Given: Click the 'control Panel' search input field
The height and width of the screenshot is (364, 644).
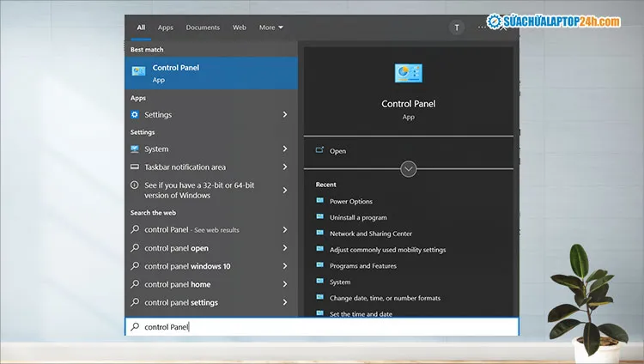Looking at the screenshot, I should pos(322,326).
